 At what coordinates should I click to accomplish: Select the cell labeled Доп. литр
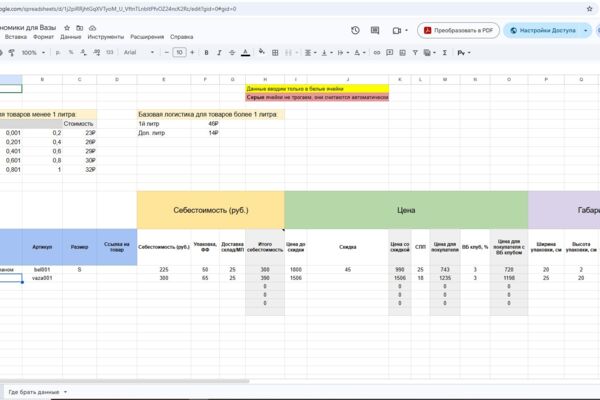pyautogui.click(x=163, y=133)
